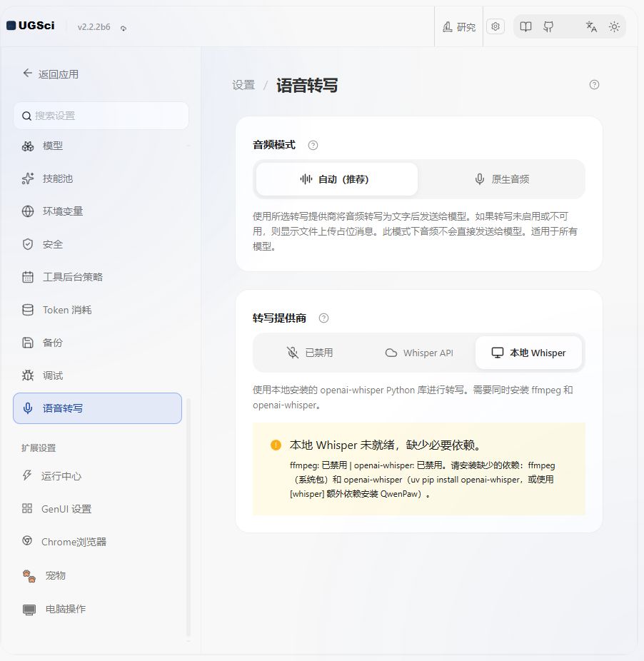The image size is (644, 661).
Task: Open the 研究 mode selector
Action: tap(459, 27)
